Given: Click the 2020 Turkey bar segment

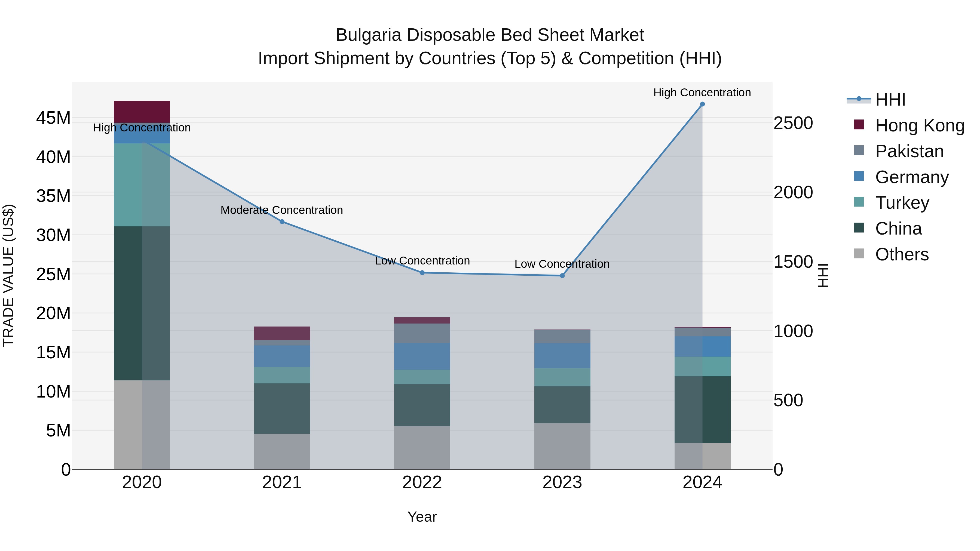Looking at the screenshot, I should pyautogui.click(x=142, y=185).
